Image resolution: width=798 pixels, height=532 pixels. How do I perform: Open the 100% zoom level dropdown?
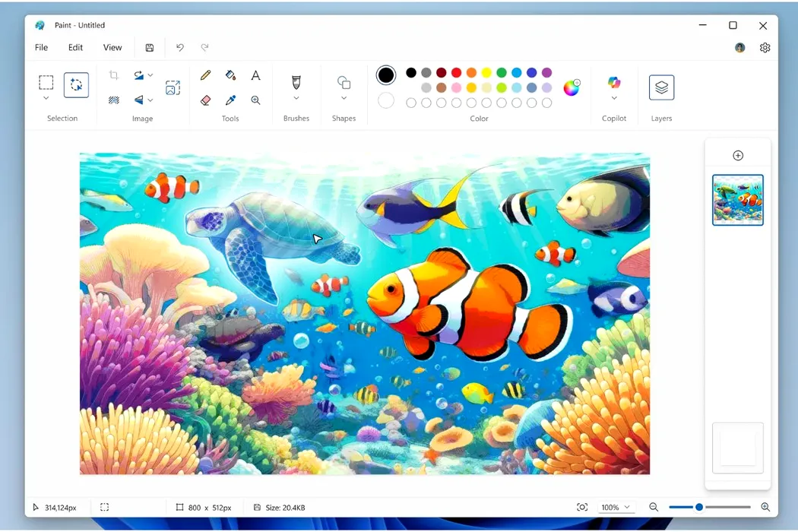(616, 507)
